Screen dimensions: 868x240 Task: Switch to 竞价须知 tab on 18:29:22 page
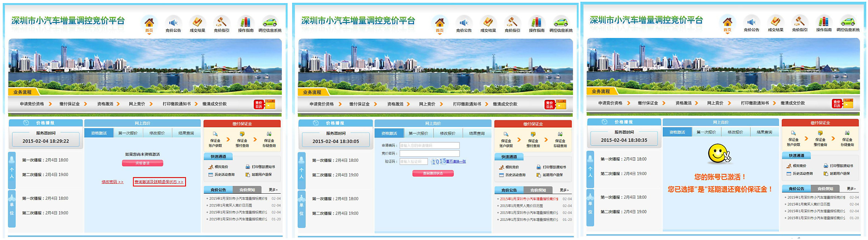(247, 190)
